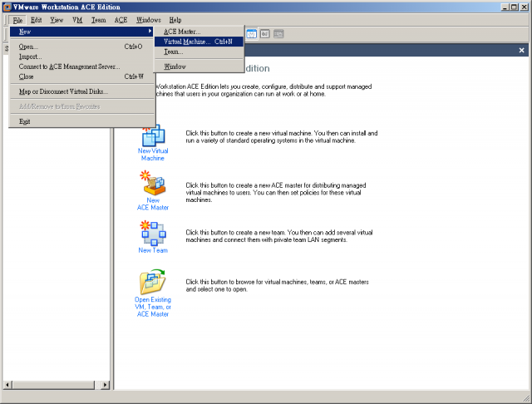Choose Close in the File menu
Viewport: 532px width, 404px height.
pyautogui.click(x=81, y=76)
